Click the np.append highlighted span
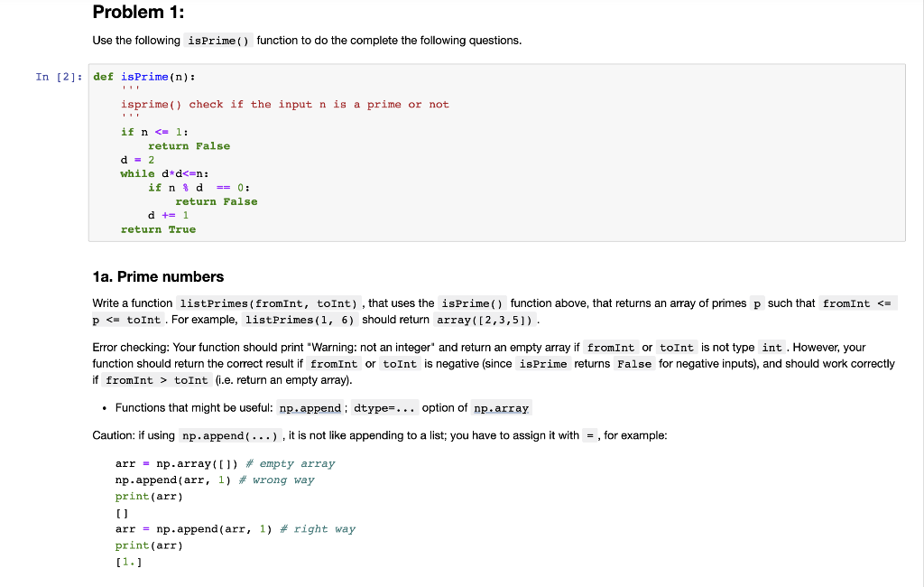 click(309, 408)
